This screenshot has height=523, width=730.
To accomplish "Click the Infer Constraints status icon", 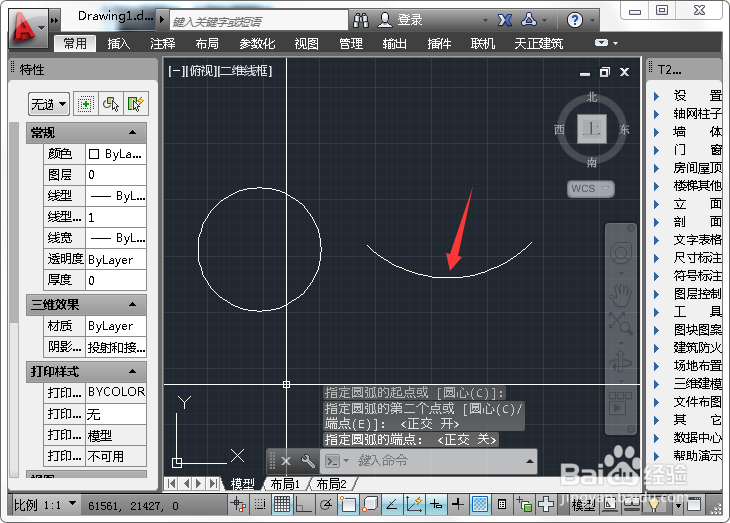I will pyautogui.click(x=239, y=504).
